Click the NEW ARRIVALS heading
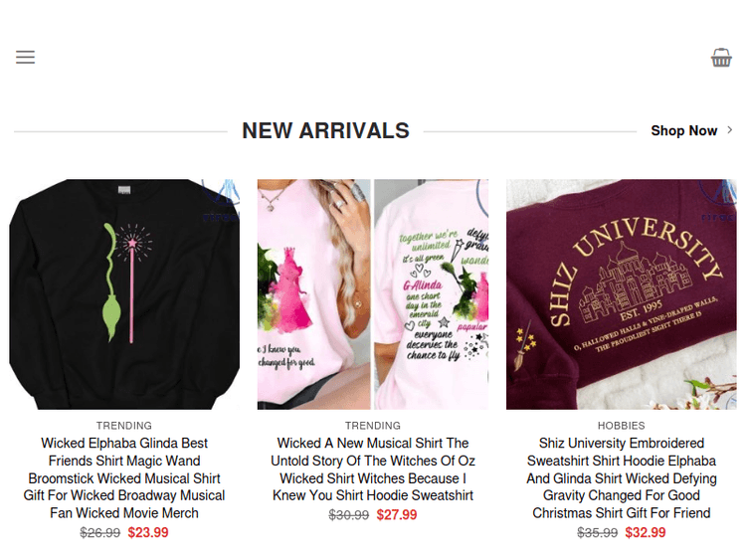This screenshot has width=746, height=560. tap(325, 130)
